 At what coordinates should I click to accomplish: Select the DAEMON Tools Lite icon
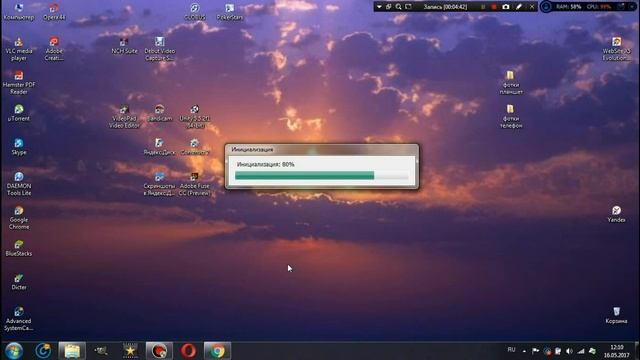click(x=19, y=184)
